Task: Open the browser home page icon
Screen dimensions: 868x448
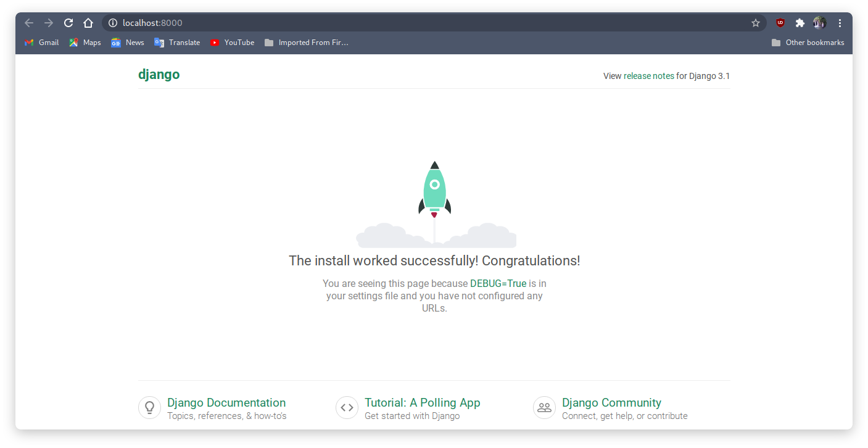Action: pyautogui.click(x=88, y=23)
